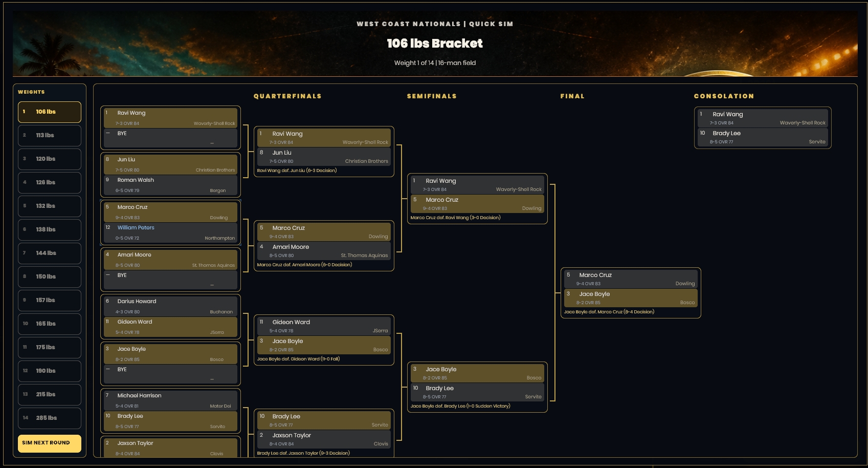Image resolution: width=868 pixels, height=468 pixels.
Task: Click Jaxson Taylor in the quarterfinal match
Action: (324, 439)
